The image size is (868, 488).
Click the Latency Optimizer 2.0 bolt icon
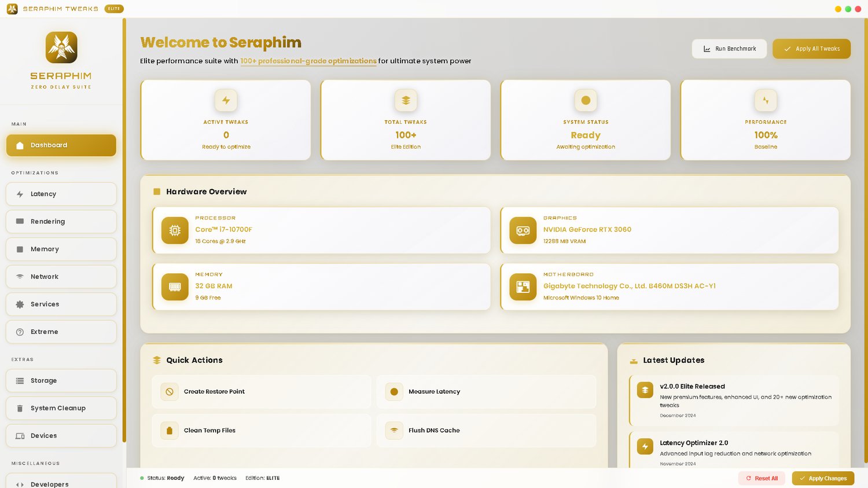pos(645,446)
